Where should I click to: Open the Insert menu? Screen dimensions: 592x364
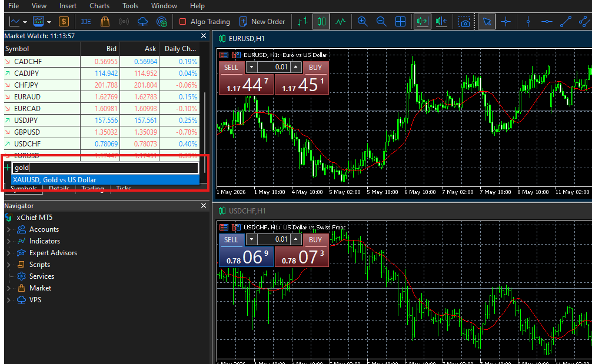(x=68, y=6)
